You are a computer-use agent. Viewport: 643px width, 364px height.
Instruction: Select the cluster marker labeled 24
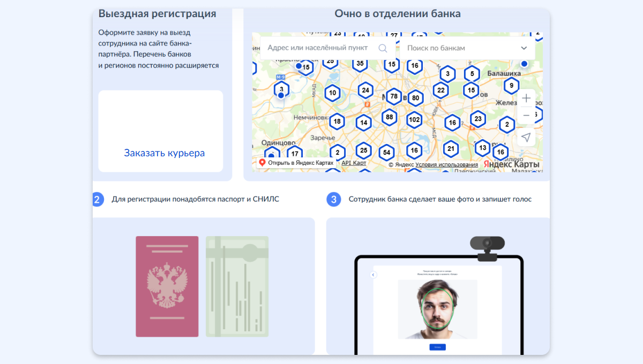pos(365,90)
